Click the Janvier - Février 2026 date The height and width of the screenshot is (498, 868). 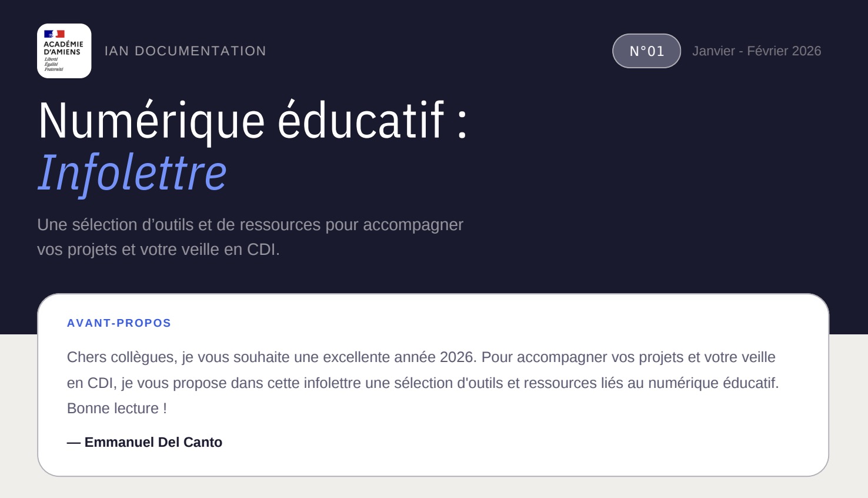pyautogui.click(x=756, y=51)
